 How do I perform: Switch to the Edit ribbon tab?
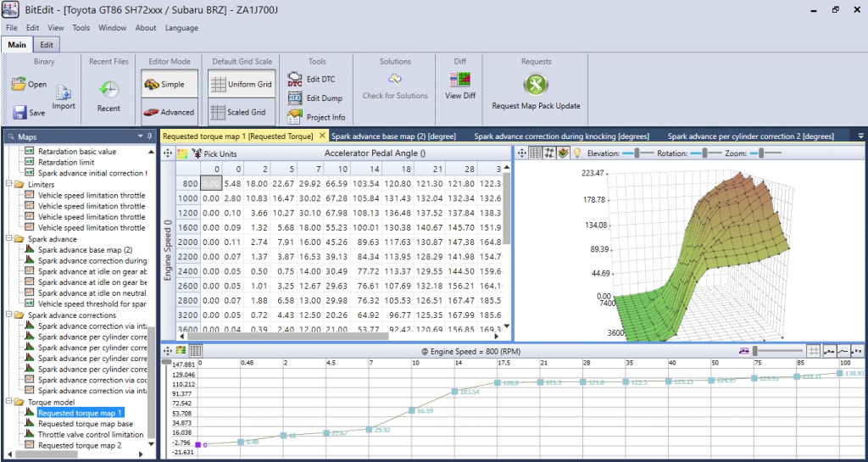(x=47, y=46)
